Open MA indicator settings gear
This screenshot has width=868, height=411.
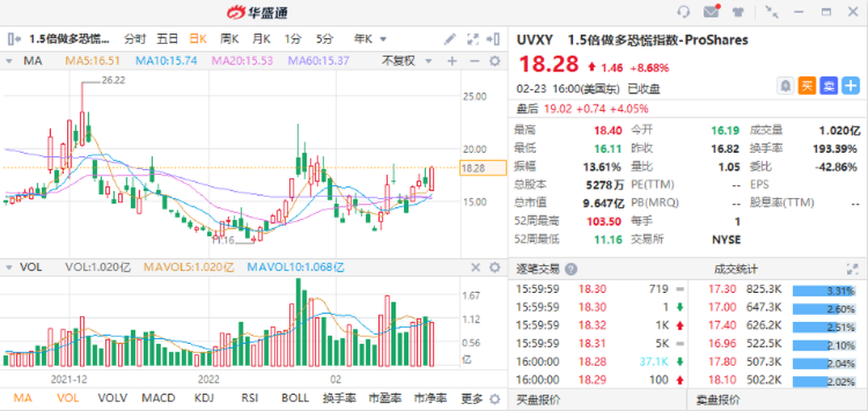(x=494, y=61)
